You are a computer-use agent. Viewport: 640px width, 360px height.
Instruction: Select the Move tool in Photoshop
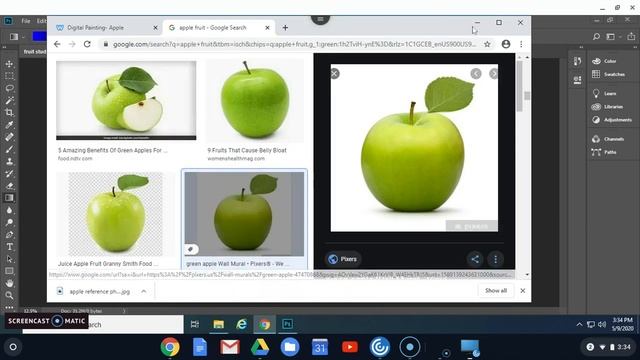9,64
